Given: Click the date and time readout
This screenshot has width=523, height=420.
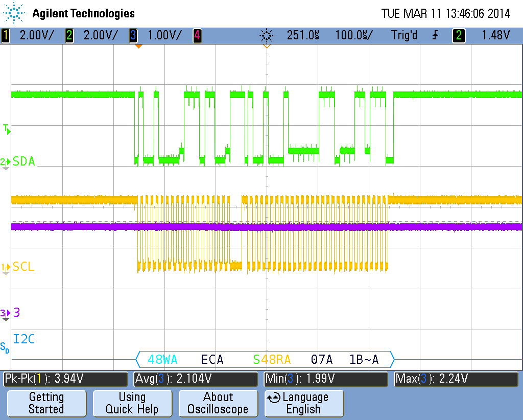Looking at the screenshot, I should [445, 14].
